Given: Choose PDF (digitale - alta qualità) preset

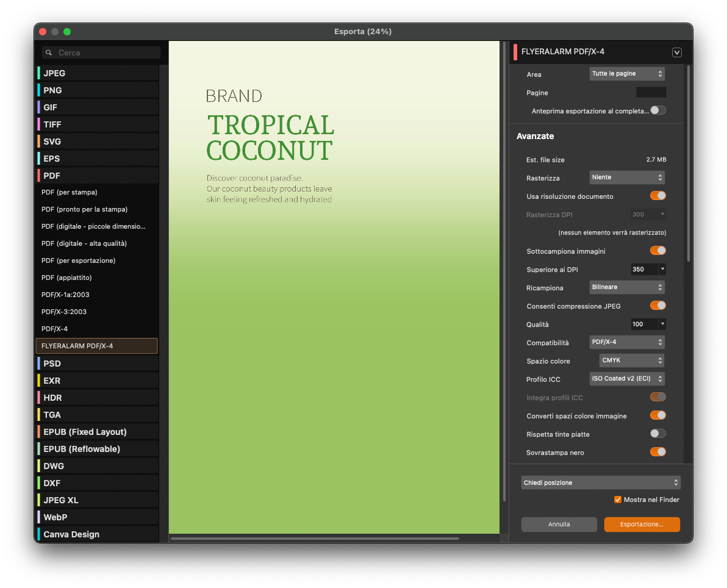Looking at the screenshot, I should [98, 243].
